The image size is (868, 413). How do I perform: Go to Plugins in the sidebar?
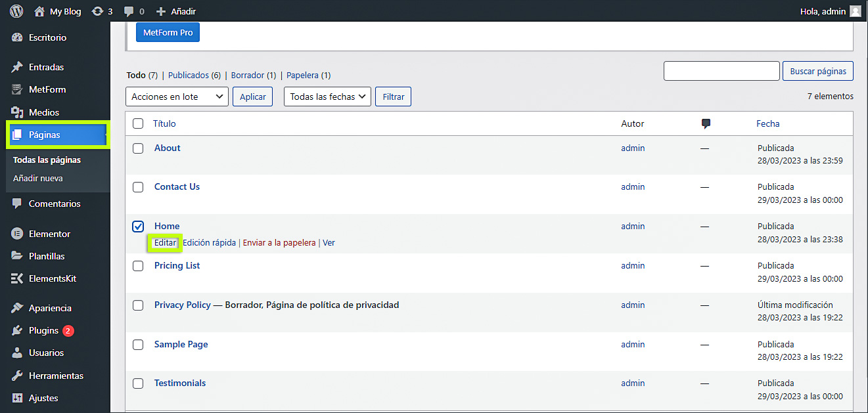[43, 330]
